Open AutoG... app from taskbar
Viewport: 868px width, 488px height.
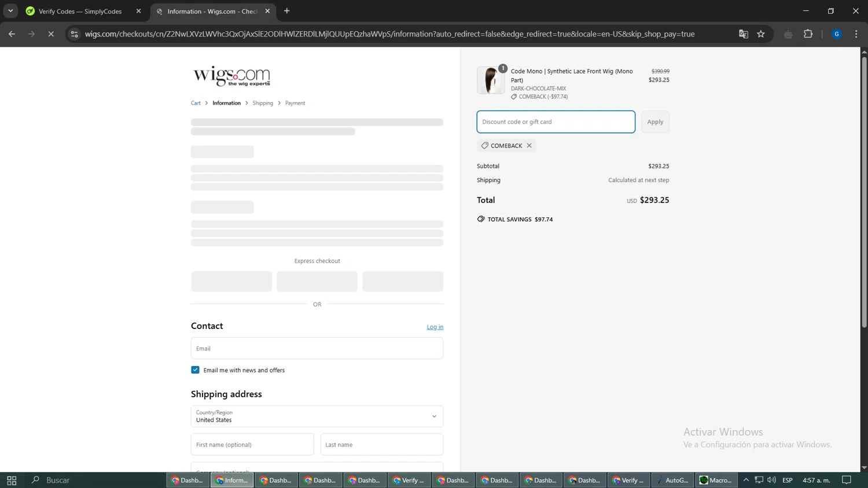673,480
